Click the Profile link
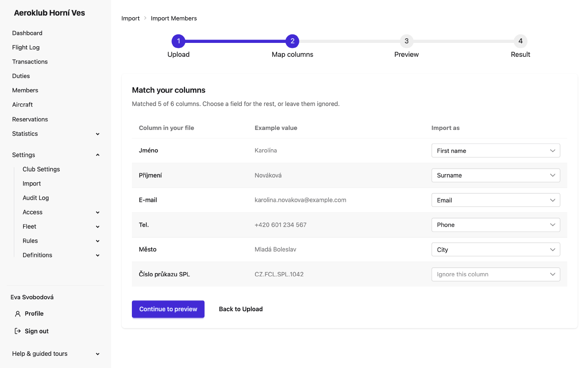This screenshot has height=368, width=588. tap(34, 314)
